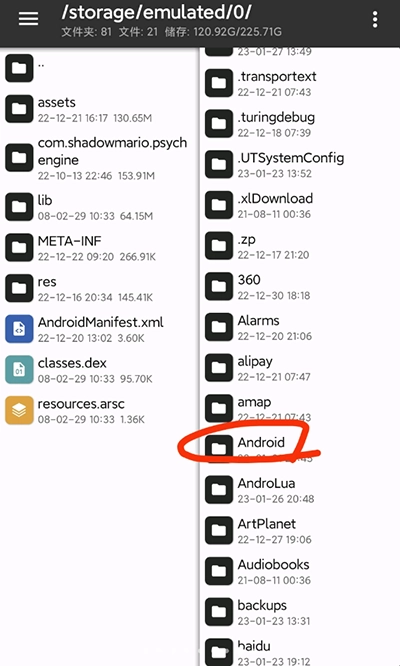400x666 pixels.
Task: Open the .xlDownload folder
Action: (299, 205)
